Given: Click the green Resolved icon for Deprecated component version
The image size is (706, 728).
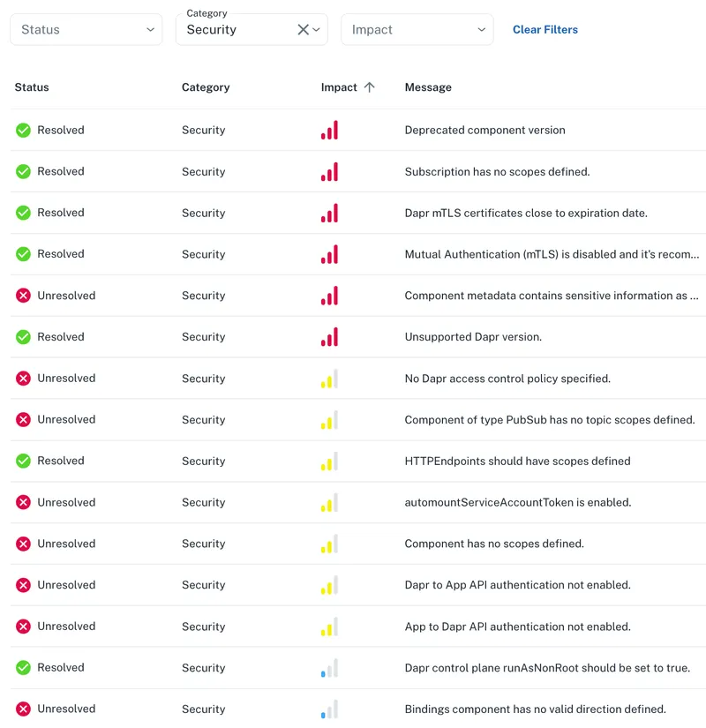Looking at the screenshot, I should pos(23,131).
